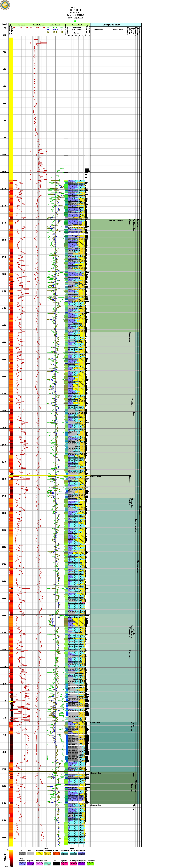
Task: Select the "B PENN LM" marker label
Action: pyautogui.click(x=95, y=723)
